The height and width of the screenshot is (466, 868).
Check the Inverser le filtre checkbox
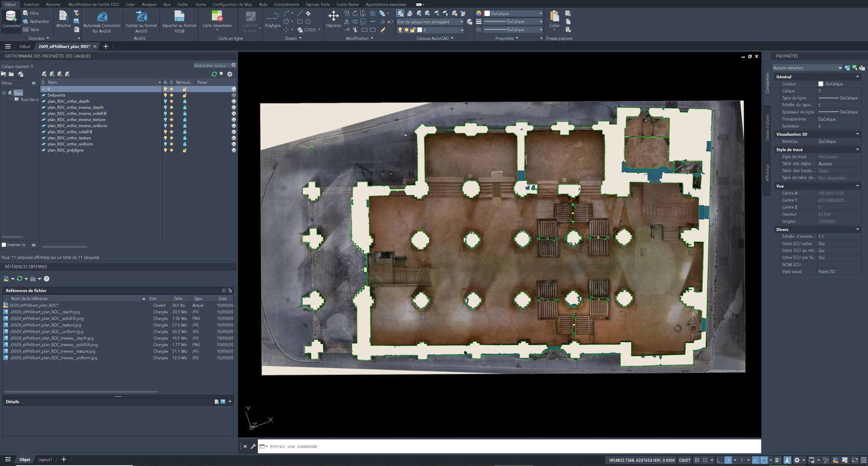point(4,245)
